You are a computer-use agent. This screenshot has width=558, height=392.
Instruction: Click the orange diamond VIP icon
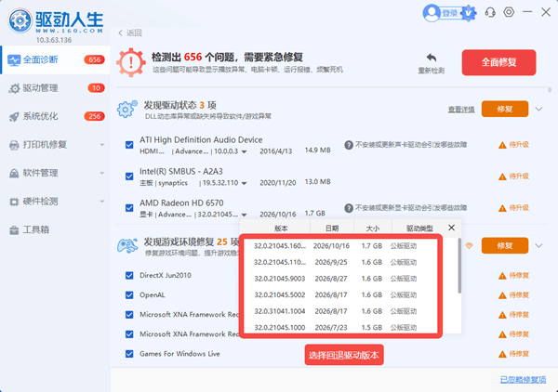(x=469, y=245)
